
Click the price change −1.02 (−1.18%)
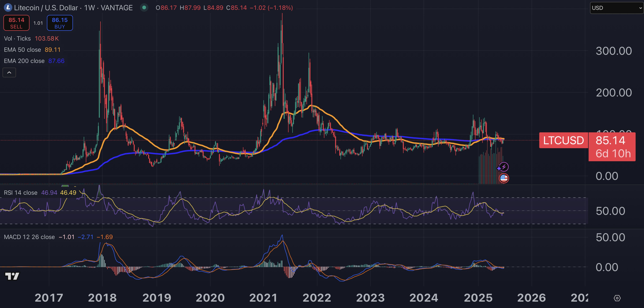tap(271, 8)
